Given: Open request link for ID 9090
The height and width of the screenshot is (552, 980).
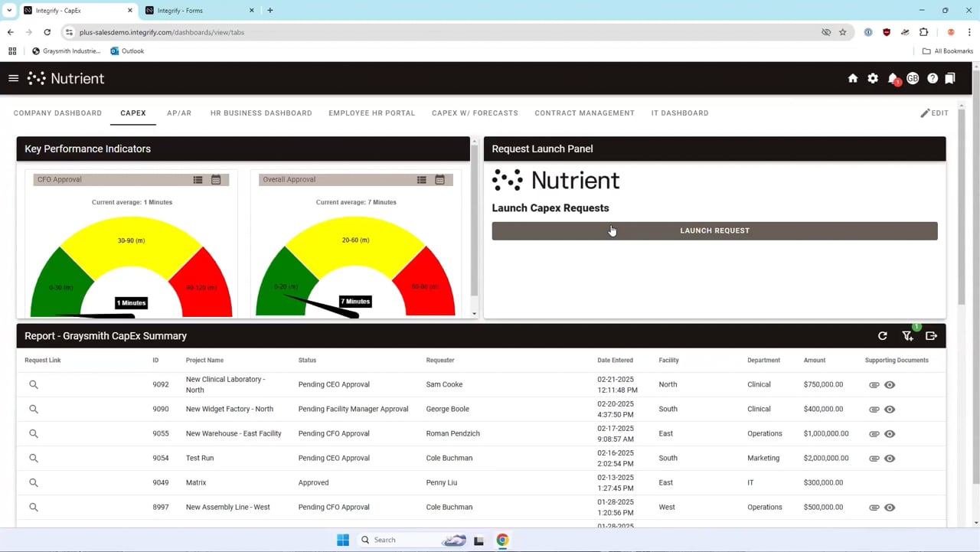Looking at the screenshot, I should point(34,409).
